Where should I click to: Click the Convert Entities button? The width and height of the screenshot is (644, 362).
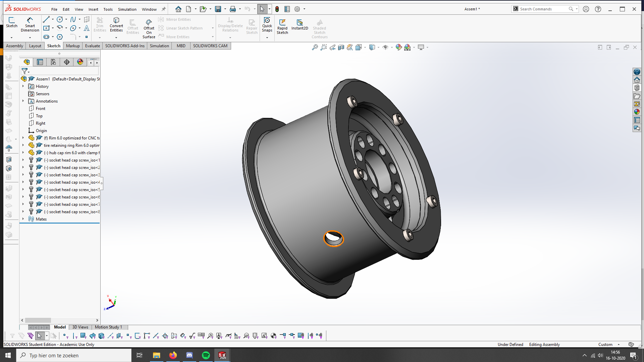(x=116, y=25)
